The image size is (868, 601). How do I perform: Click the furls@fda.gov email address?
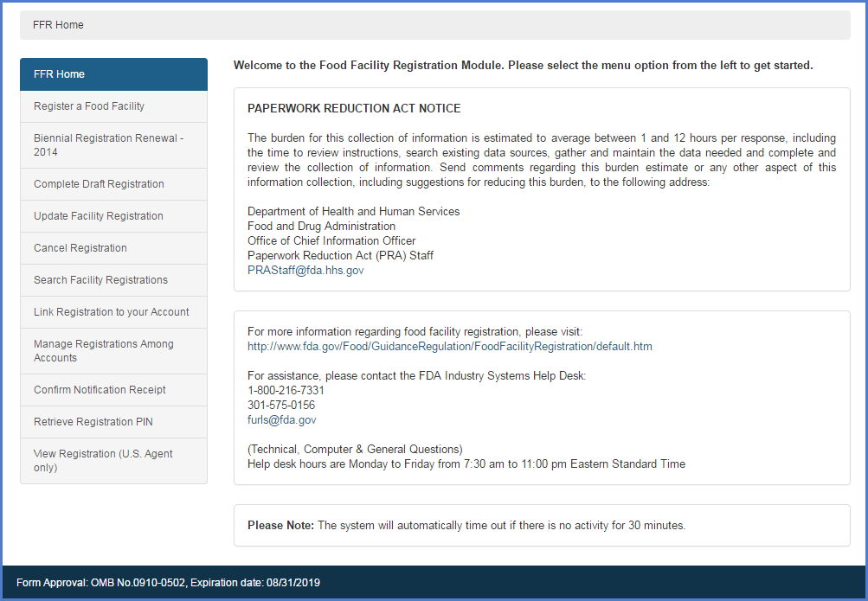pos(281,419)
